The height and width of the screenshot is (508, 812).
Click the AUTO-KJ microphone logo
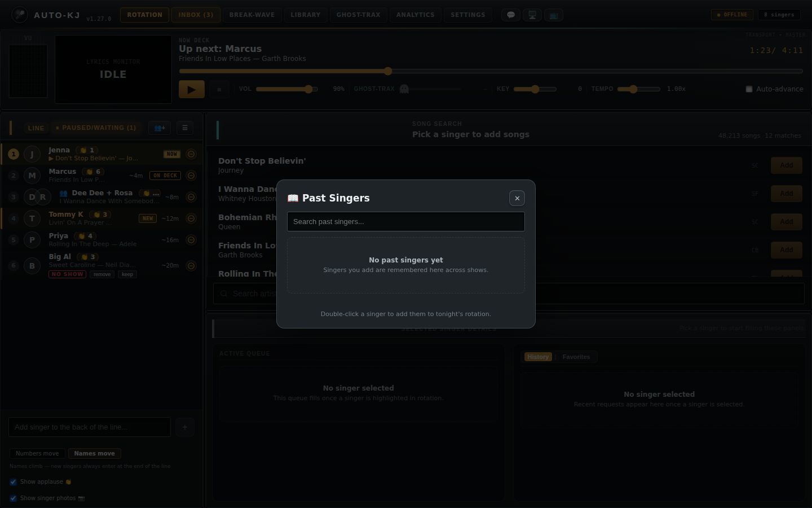[20, 15]
